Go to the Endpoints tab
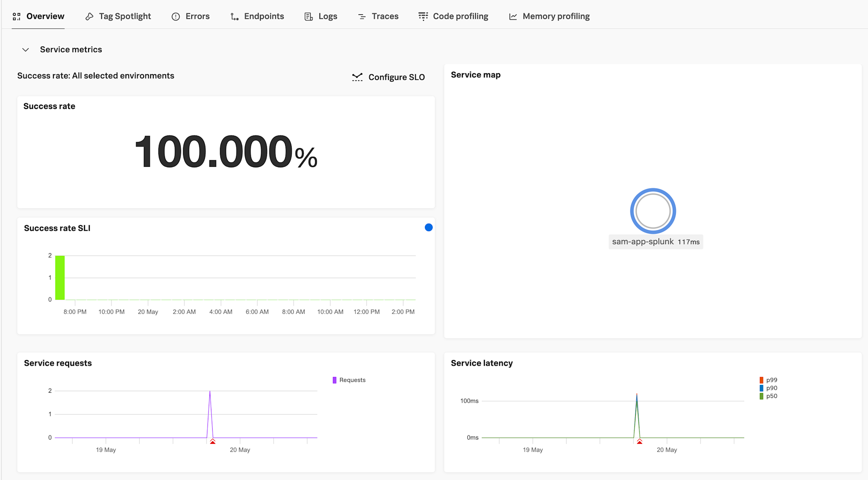This screenshot has height=480, width=868. click(257, 16)
